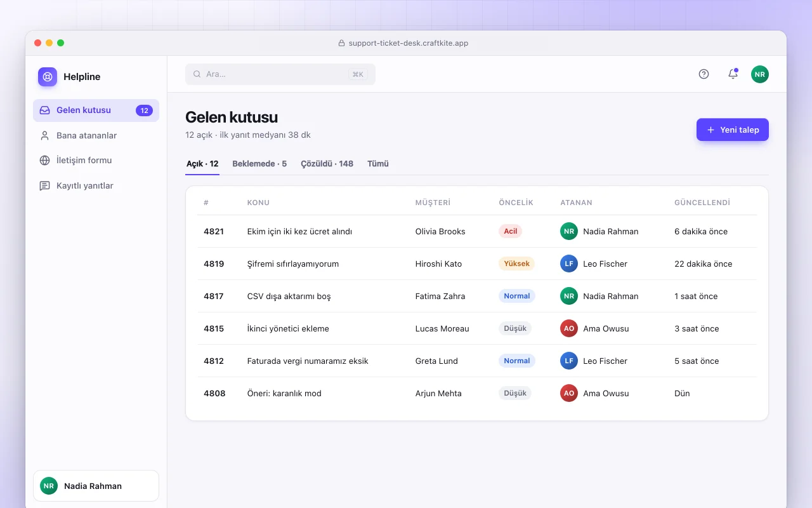Click the Ara... search field
Viewport: 812px width, 508px height.
280,74
